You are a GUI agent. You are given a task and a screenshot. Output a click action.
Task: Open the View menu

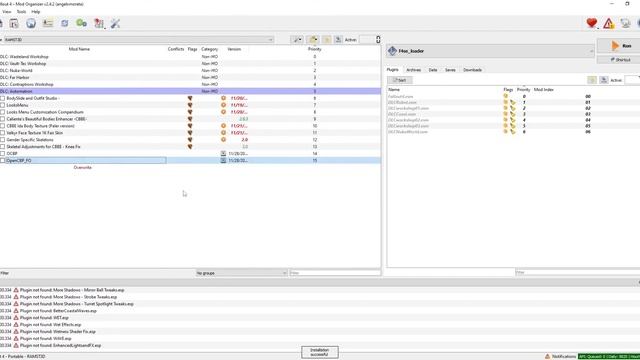pos(7,12)
